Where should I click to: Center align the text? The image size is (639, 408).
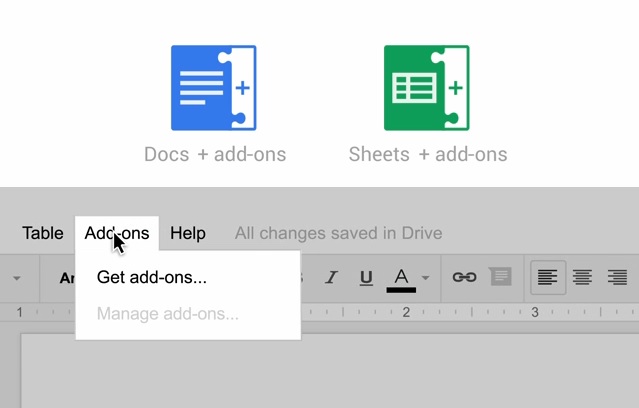(x=582, y=277)
